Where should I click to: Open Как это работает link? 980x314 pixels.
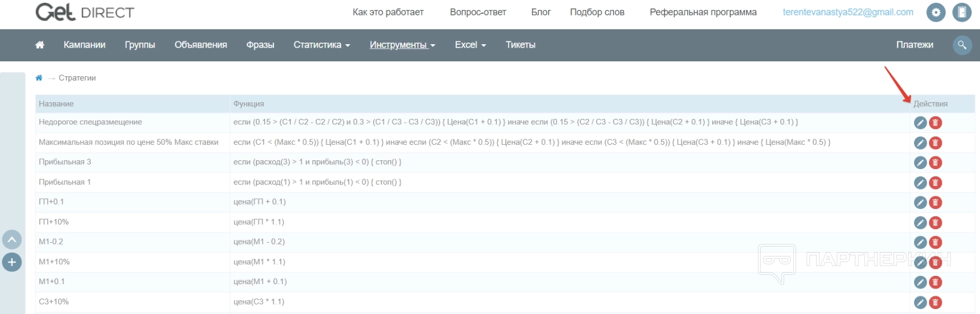click(x=388, y=12)
